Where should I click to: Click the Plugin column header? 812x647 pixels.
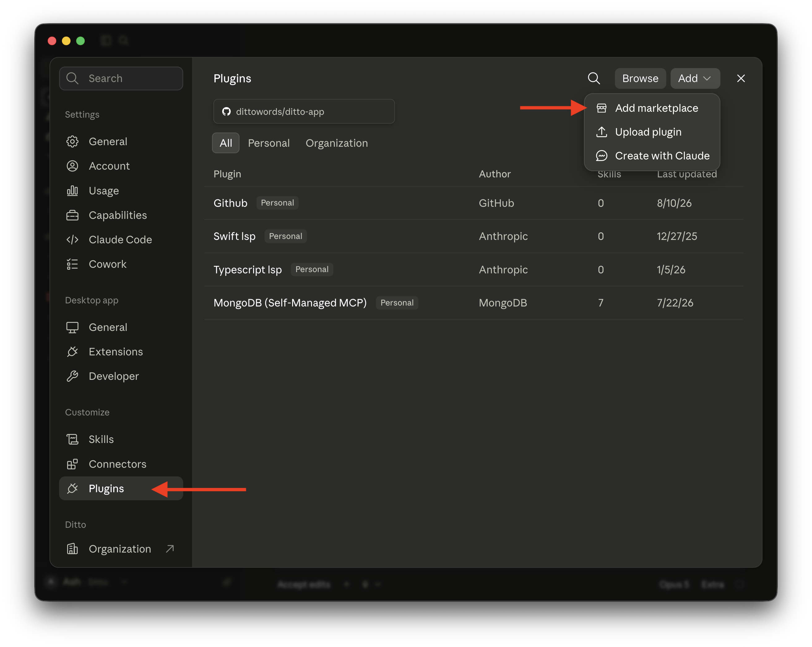(x=227, y=174)
